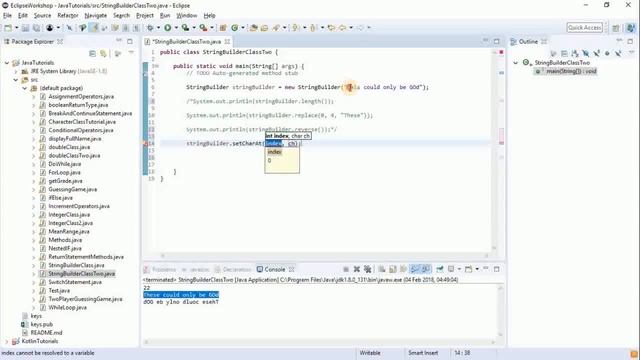
Task: Click Remove Launch X icon in Console
Action: coord(357,269)
